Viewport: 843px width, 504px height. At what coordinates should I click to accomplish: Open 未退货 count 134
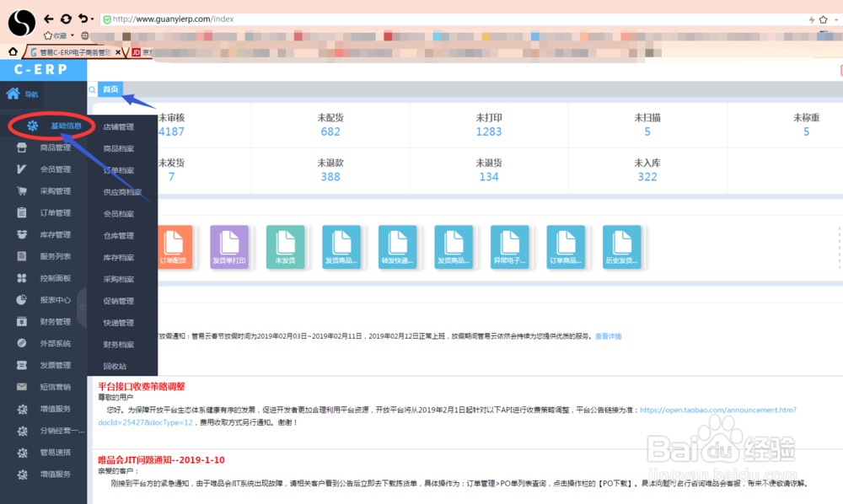click(489, 177)
